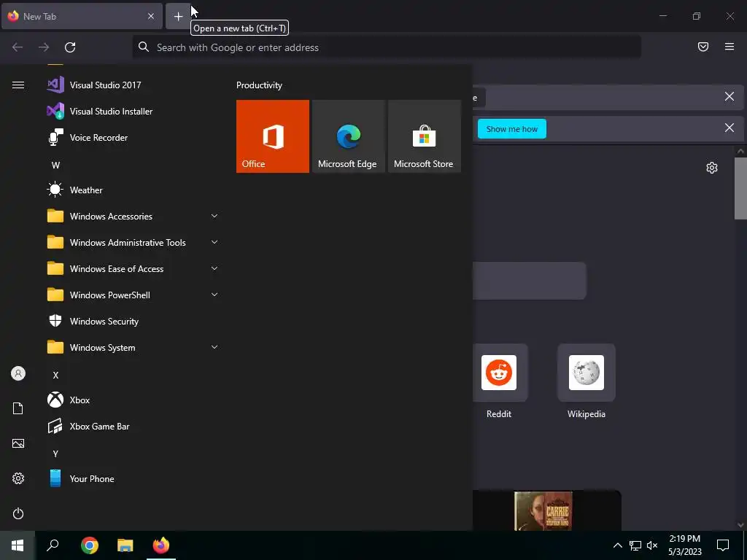
Task: Click the Power icon in Start menu
Action: click(18, 513)
